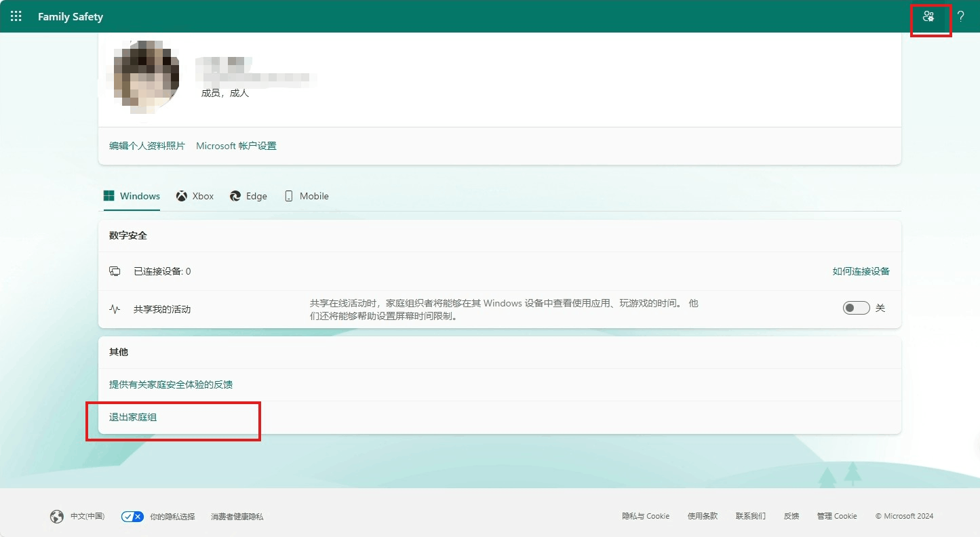Click the activity pulse icon

coord(115,309)
